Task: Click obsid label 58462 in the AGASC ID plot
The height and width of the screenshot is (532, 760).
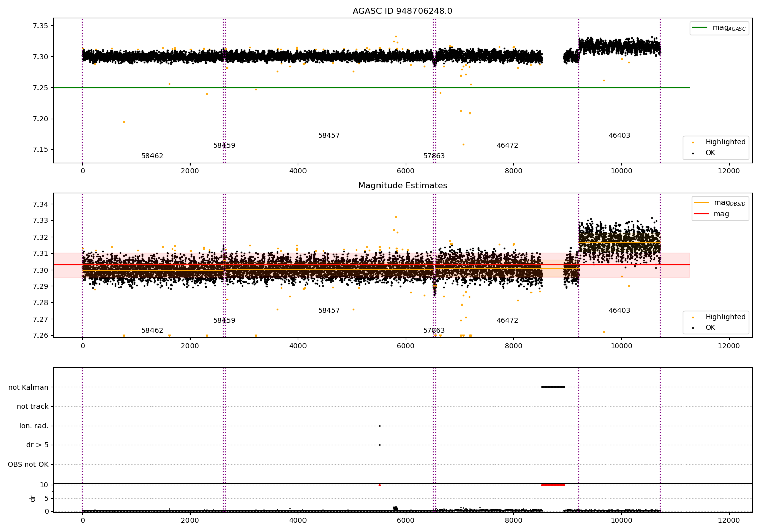Action: (152, 156)
